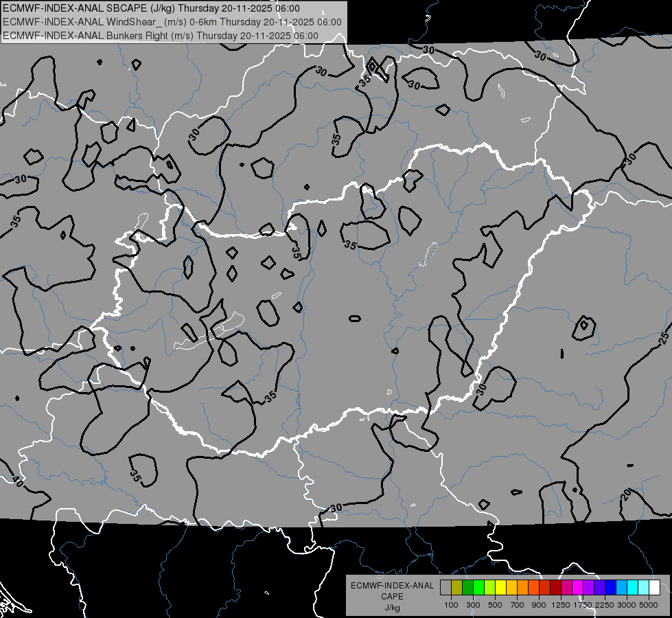Click the legend value 700
The image size is (672, 618).
pyautogui.click(x=518, y=605)
